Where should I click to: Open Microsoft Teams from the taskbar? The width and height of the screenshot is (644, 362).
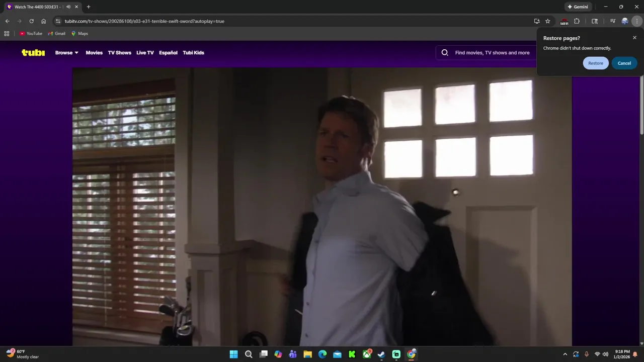tap(293, 354)
